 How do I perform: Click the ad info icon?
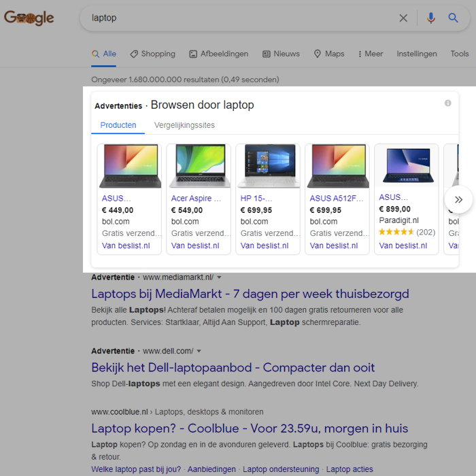(x=447, y=103)
